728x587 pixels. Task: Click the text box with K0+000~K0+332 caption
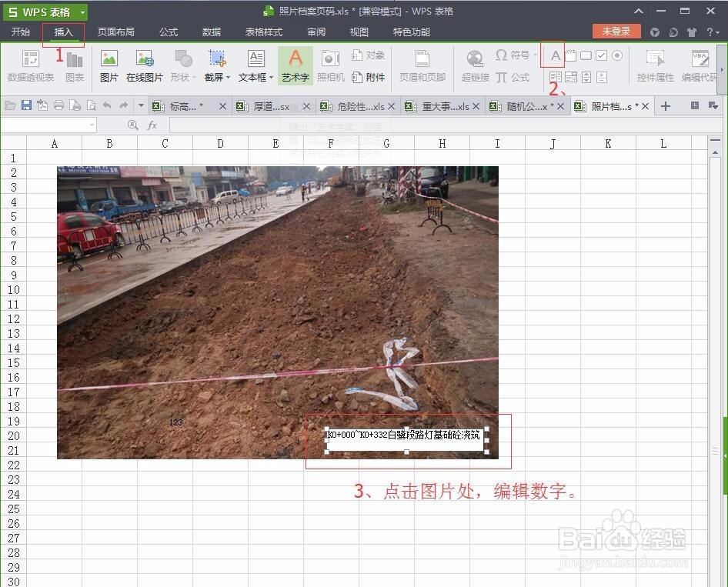pyautogui.click(x=406, y=440)
